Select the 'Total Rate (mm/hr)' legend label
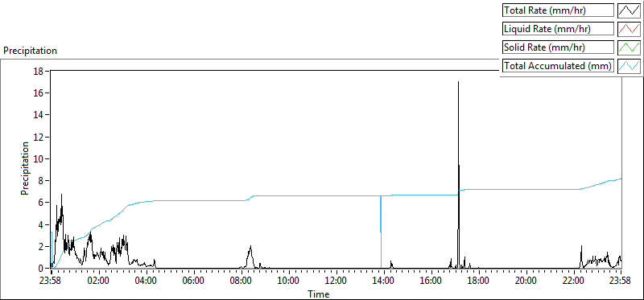The width and height of the screenshot is (644, 300). coord(558,10)
